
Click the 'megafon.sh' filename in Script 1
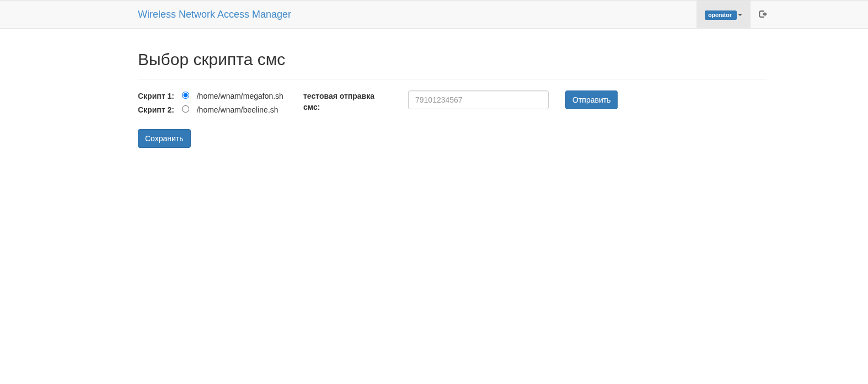tap(263, 96)
